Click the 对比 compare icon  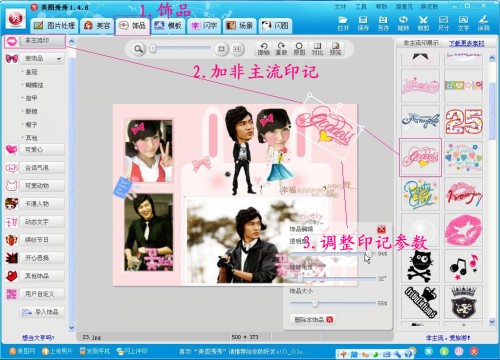click(x=317, y=49)
